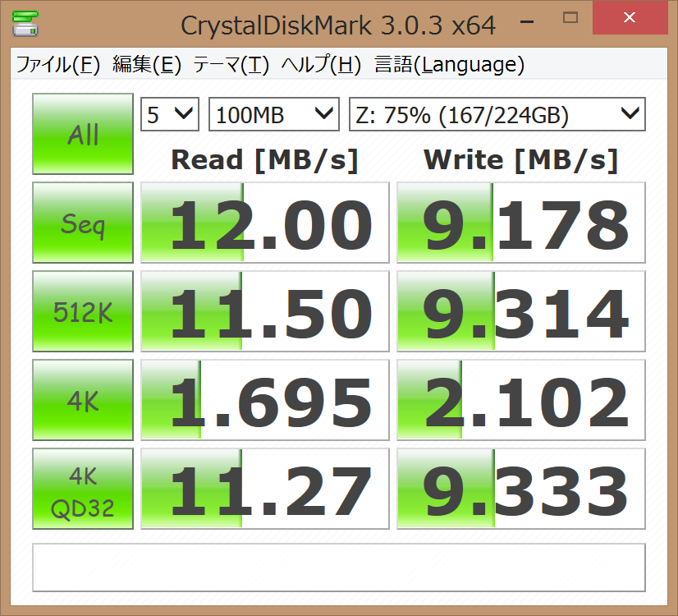Open the 言語(Language) menu
678x616 pixels.
click(x=449, y=65)
